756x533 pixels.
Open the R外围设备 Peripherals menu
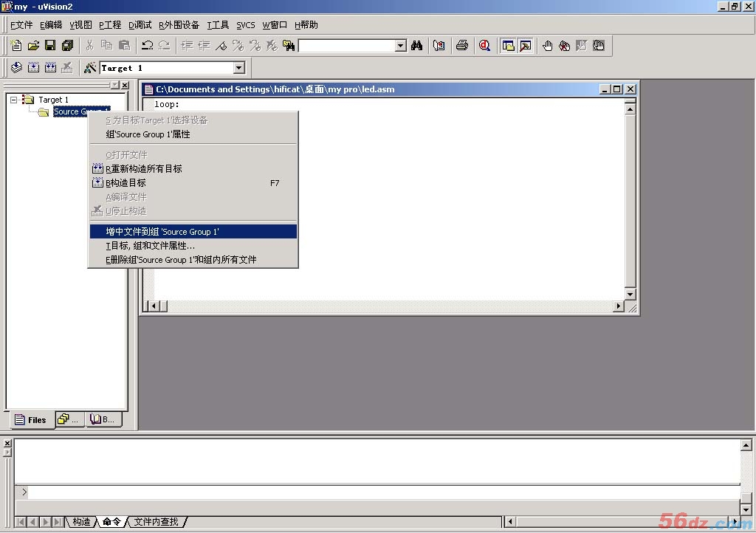179,25
